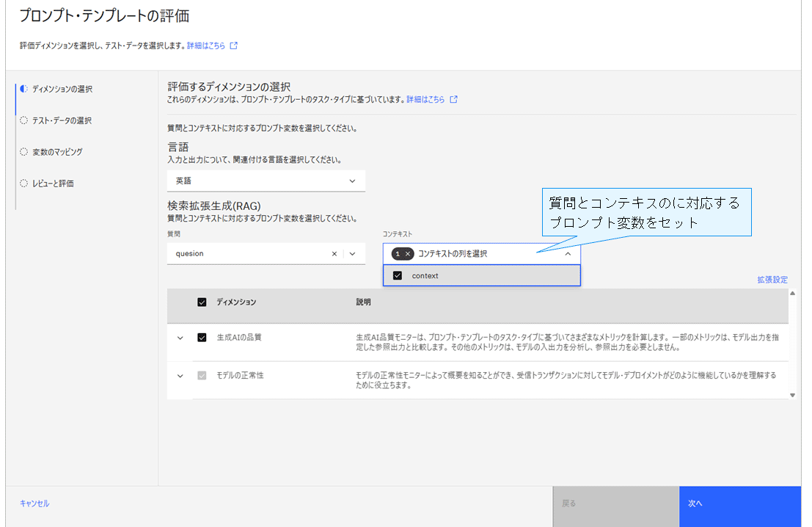Uncheck the 生成AIの品質 checkbox

pyautogui.click(x=202, y=338)
